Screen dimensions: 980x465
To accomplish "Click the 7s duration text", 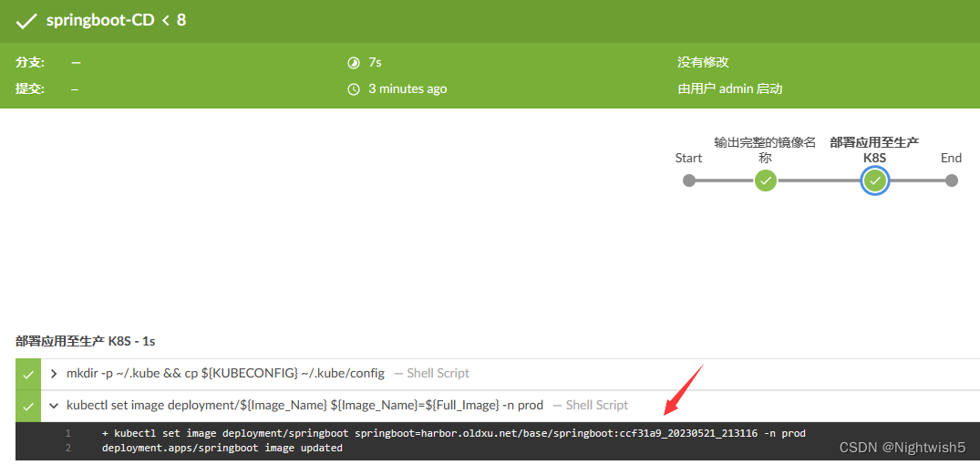I will [x=375, y=63].
